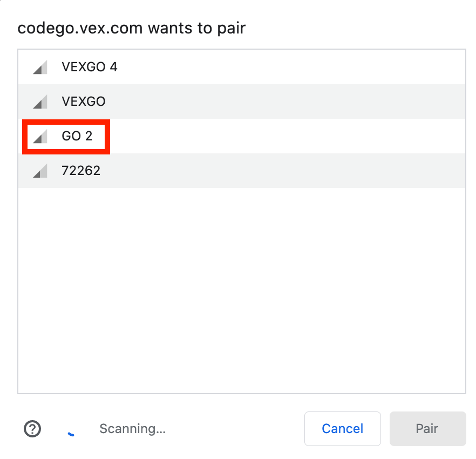Open help via the question mark icon
The height and width of the screenshot is (459, 476).
(x=32, y=429)
